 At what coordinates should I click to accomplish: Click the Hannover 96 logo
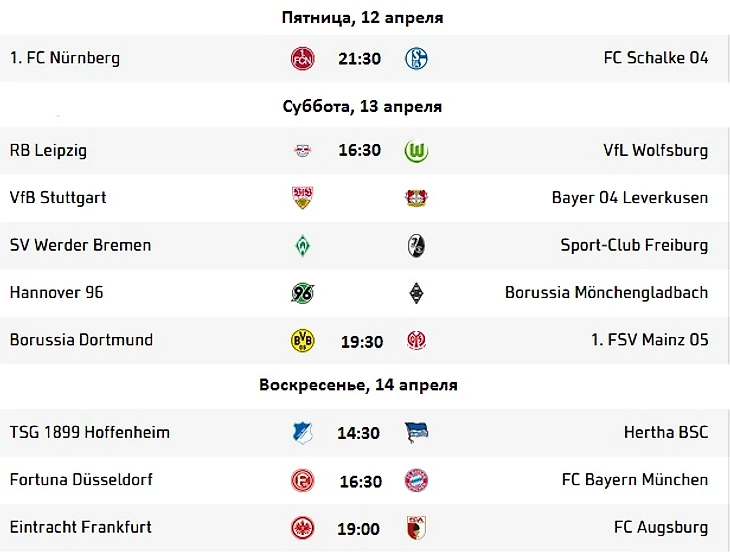[302, 293]
